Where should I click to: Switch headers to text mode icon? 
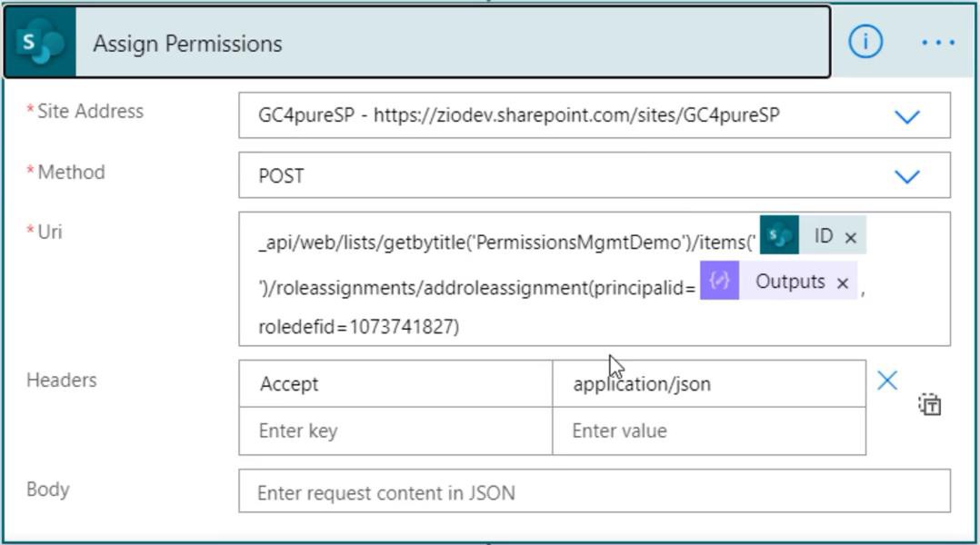pyautogui.click(x=930, y=404)
